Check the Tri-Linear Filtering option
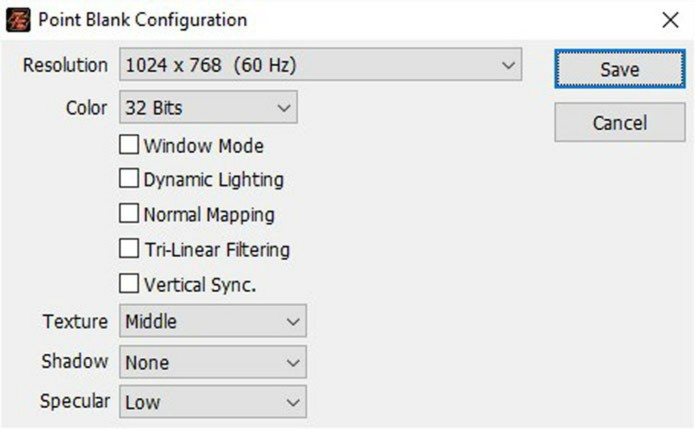 click(129, 248)
